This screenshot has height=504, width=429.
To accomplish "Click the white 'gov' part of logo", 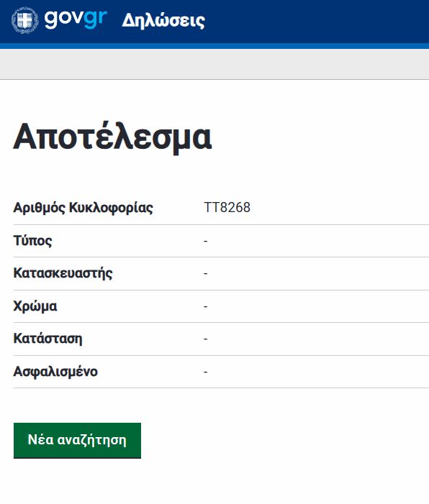I will (64, 19).
